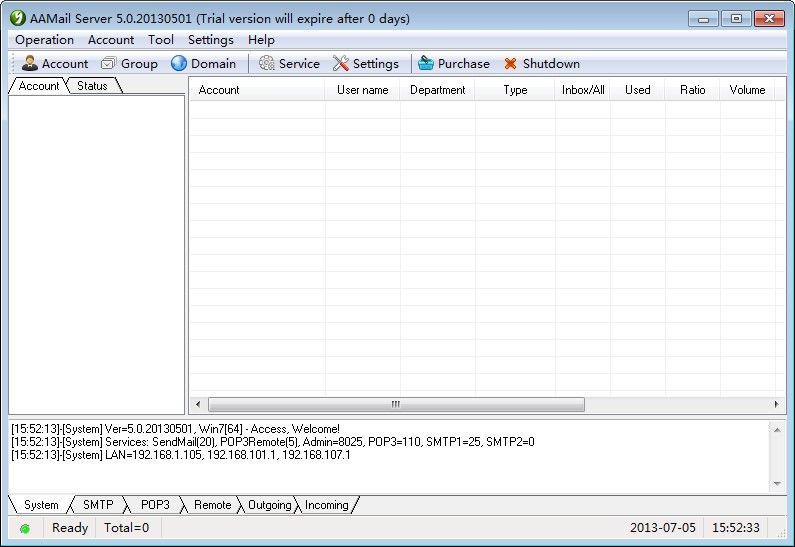The width and height of the screenshot is (795, 547).
Task: Click the AAMail Server title bar icon
Action: [x=18, y=18]
